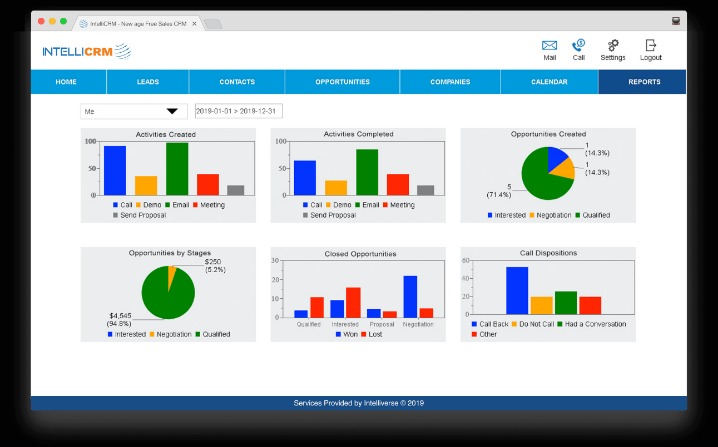Click red Lost swatch in Closed Opportunities legend

click(x=364, y=334)
